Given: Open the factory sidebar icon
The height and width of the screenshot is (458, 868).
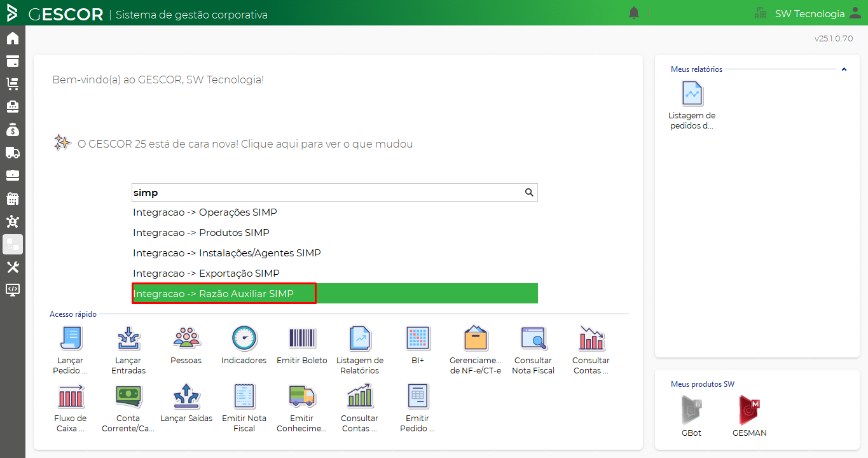Looking at the screenshot, I should [x=13, y=198].
